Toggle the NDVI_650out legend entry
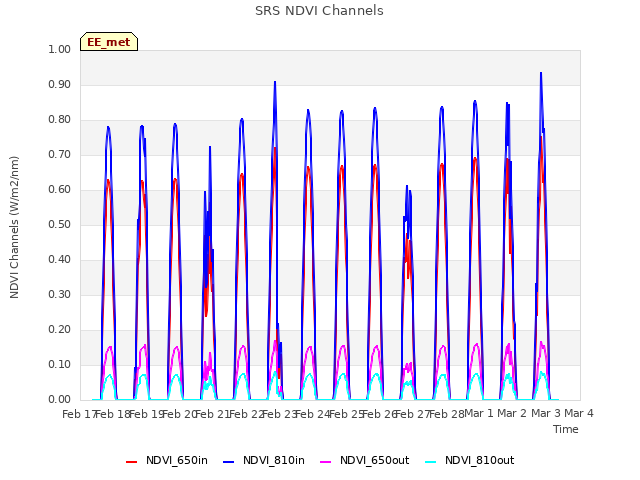Screen dimensions: 640x480 (x=364, y=460)
